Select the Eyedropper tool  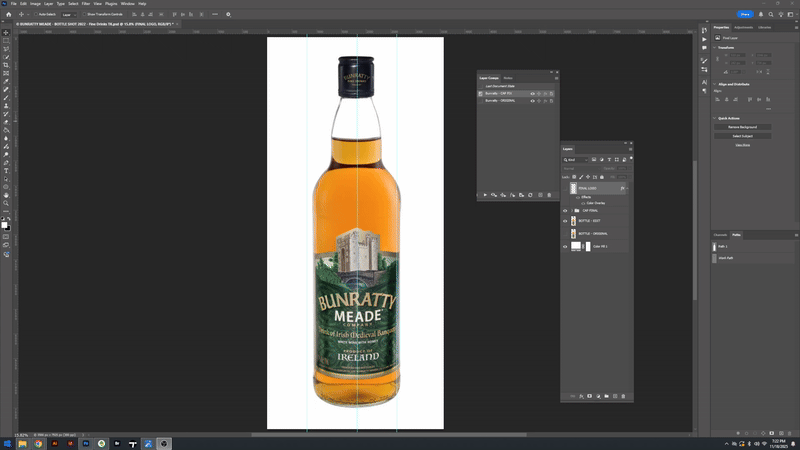click(x=6, y=82)
